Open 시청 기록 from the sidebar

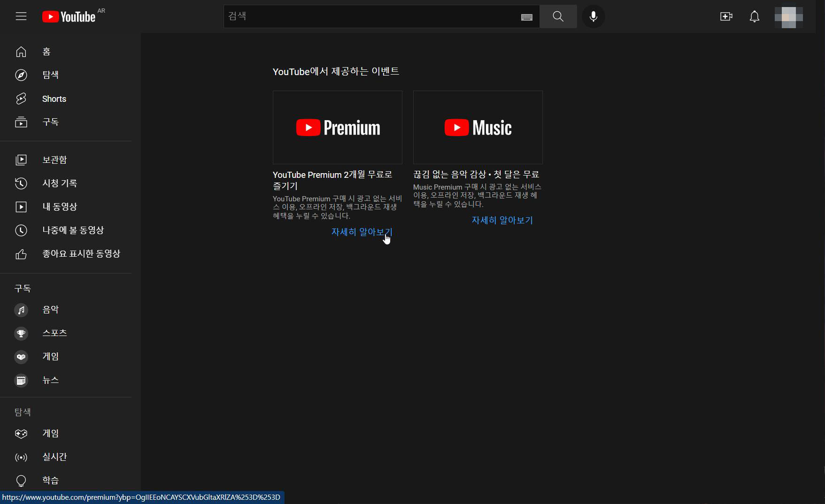coord(60,183)
